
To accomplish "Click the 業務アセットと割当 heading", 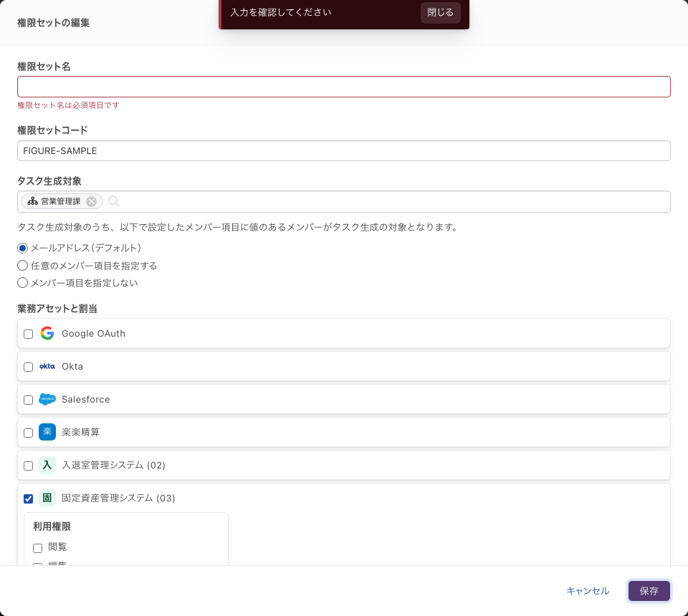I will click(57, 309).
